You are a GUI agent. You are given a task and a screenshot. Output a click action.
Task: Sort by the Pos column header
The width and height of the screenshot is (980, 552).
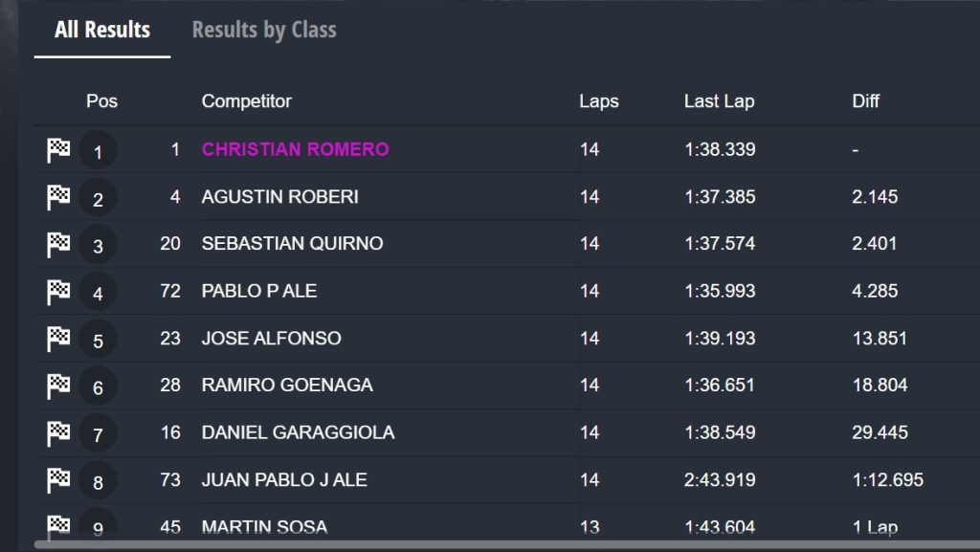coord(101,101)
